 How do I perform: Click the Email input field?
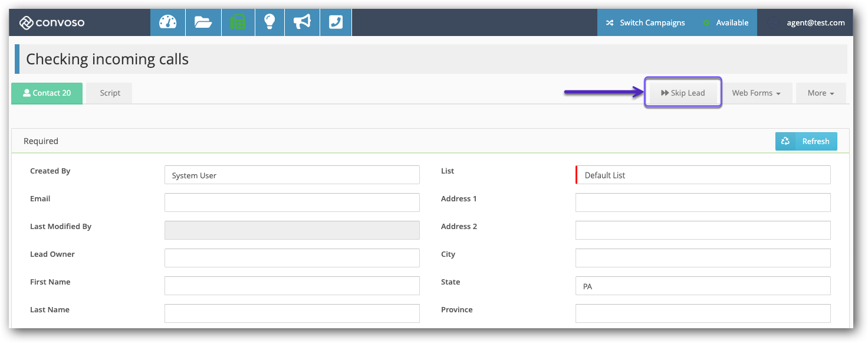coord(292,202)
